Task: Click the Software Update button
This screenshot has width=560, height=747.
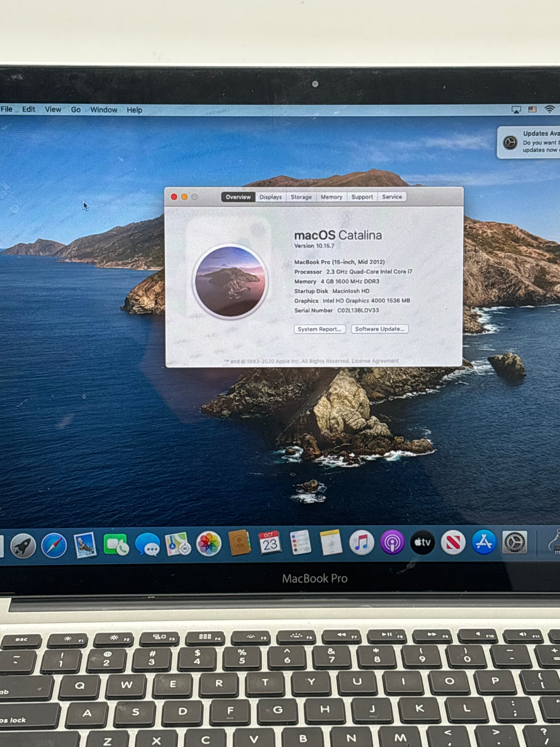Action: click(x=380, y=329)
